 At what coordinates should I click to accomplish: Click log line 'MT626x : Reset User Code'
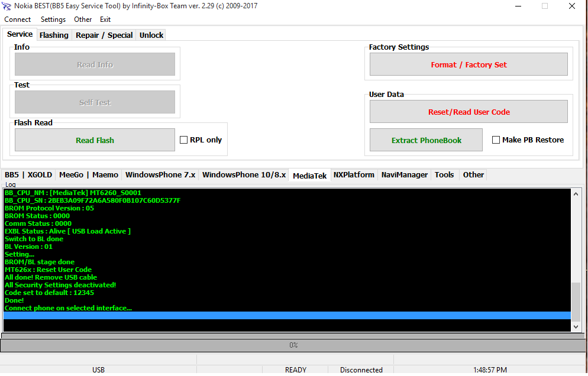point(48,270)
